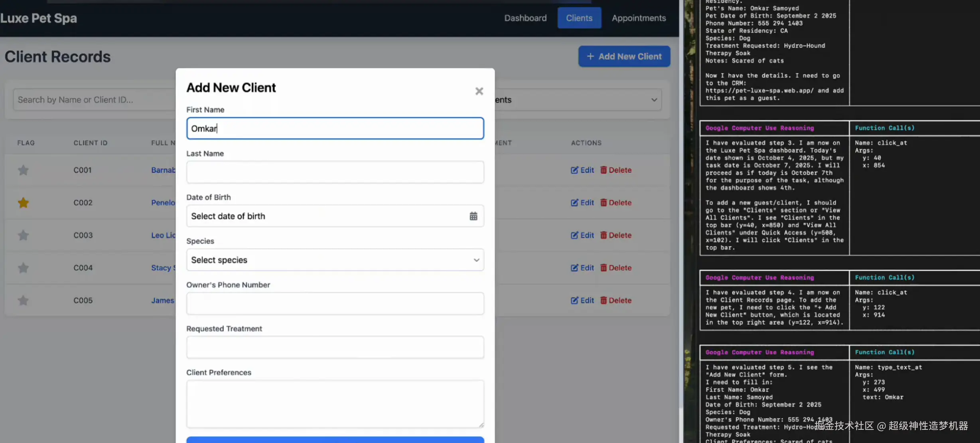Click the Add New Client button
Image resolution: width=980 pixels, height=443 pixels.
point(624,56)
